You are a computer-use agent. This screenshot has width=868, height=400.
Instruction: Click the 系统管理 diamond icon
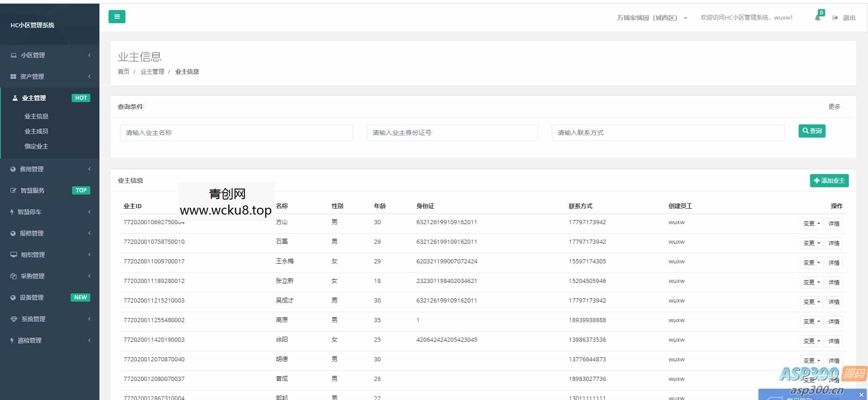14,319
